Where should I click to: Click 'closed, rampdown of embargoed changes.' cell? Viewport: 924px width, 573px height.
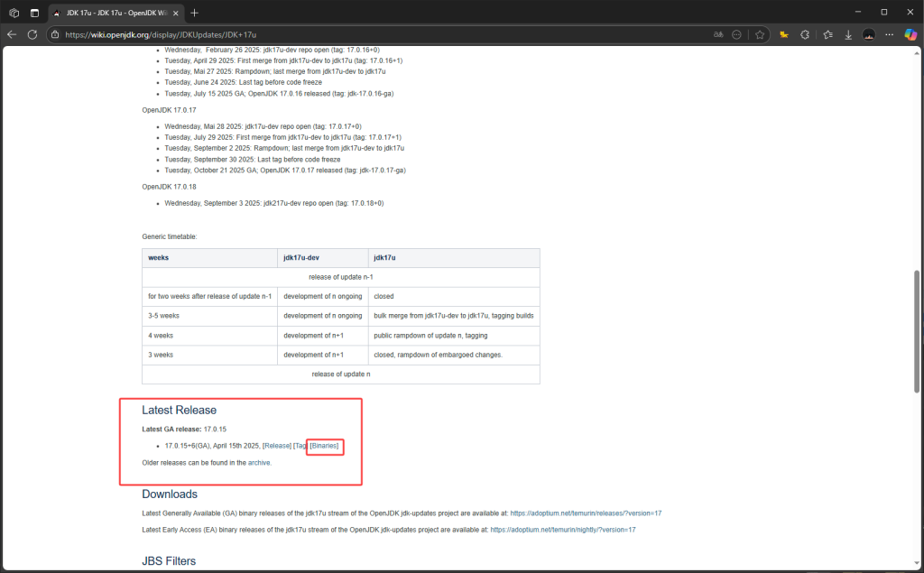point(454,355)
